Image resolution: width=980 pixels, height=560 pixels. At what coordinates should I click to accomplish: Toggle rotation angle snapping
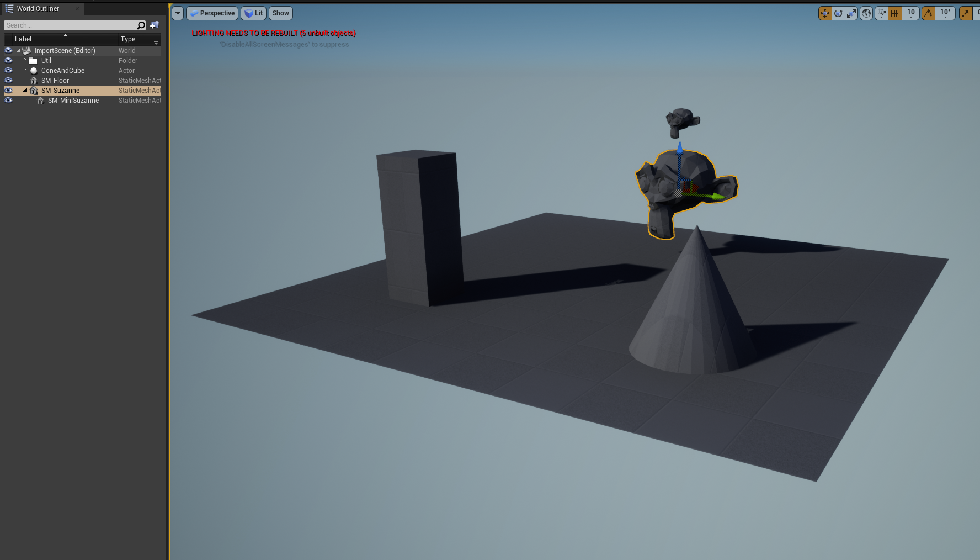click(x=929, y=13)
